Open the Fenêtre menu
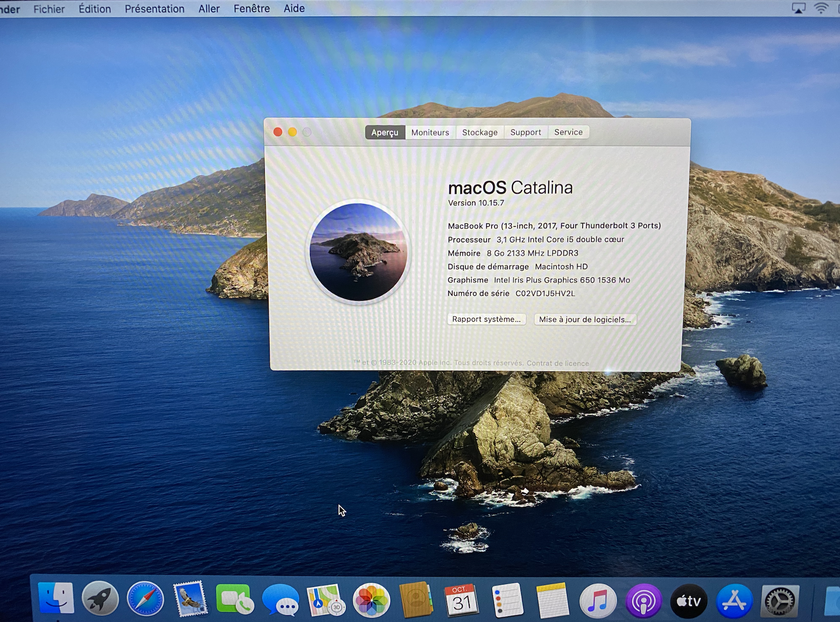Image resolution: width=840 pixels, height=622 pixels. pos(252,8)
